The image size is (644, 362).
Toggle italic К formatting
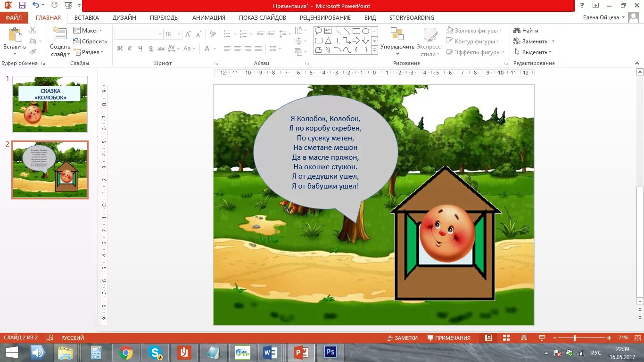[131, 49]
